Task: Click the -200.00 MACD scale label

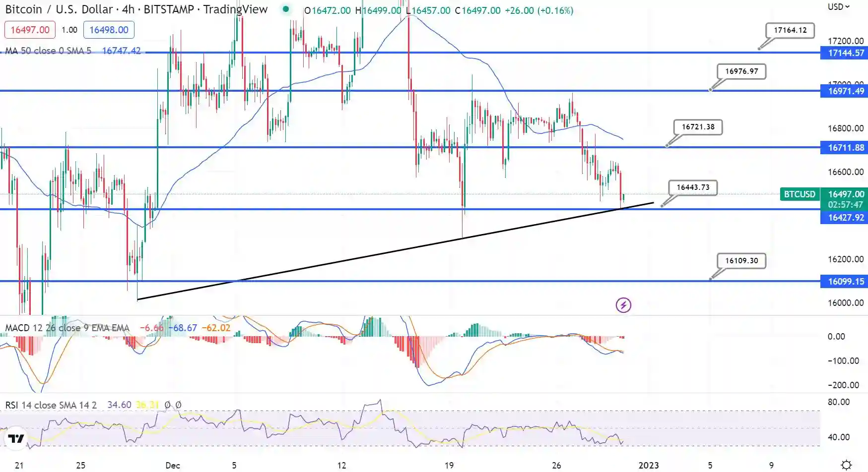Action: click(x=843, y=385)
